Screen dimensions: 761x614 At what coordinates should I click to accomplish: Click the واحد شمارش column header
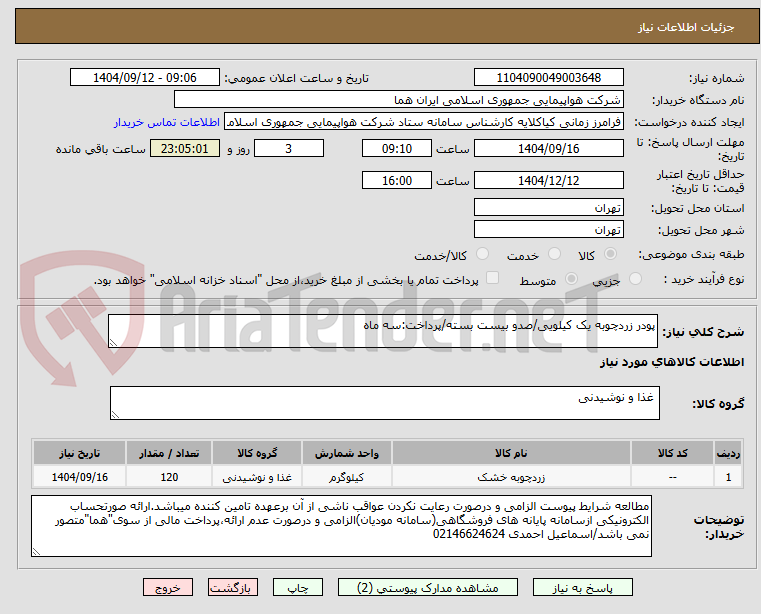coord(347,453)
